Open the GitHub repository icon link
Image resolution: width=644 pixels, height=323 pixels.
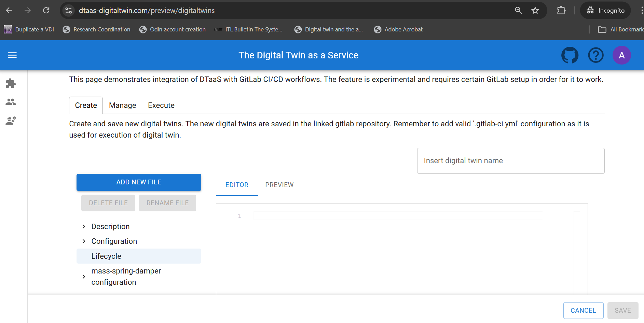click(570, 55)
